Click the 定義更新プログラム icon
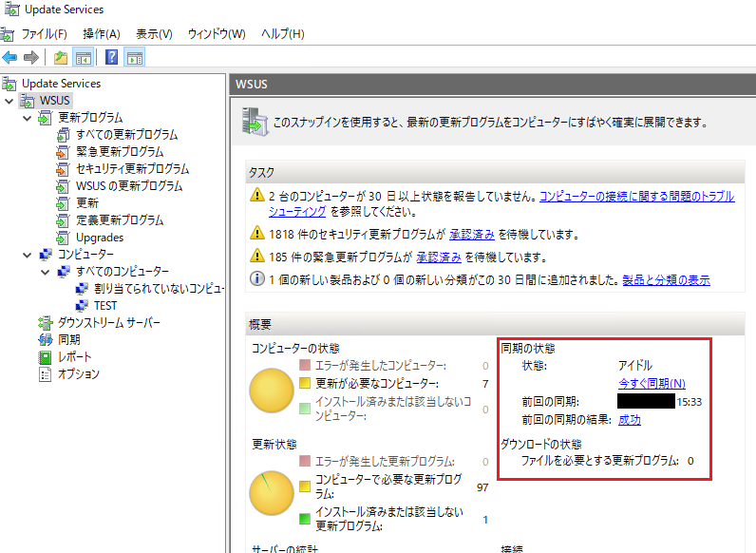The width and height of the screenshot is (756, 553). 63,220
